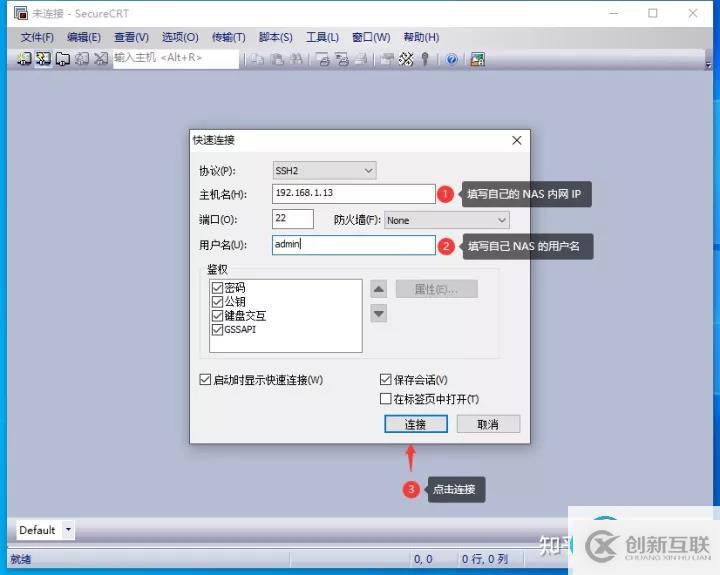Click the Connect in Tab toolbar icon

click(62, 59)
